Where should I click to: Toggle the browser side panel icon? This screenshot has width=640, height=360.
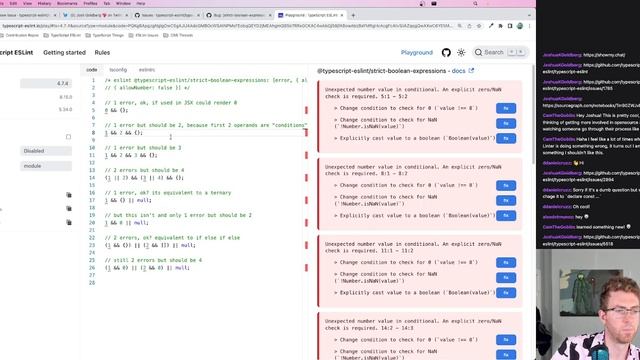(x=510, y=26)
